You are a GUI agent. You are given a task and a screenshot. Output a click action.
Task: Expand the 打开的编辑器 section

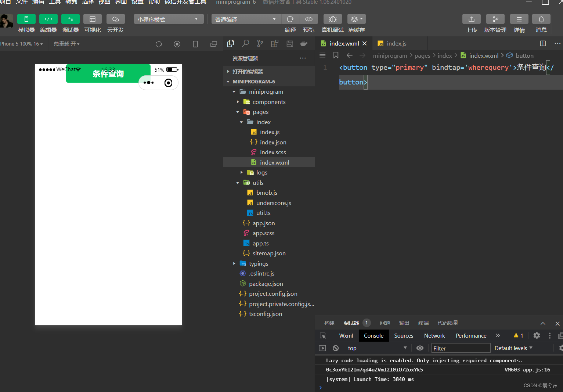[269, 71]
